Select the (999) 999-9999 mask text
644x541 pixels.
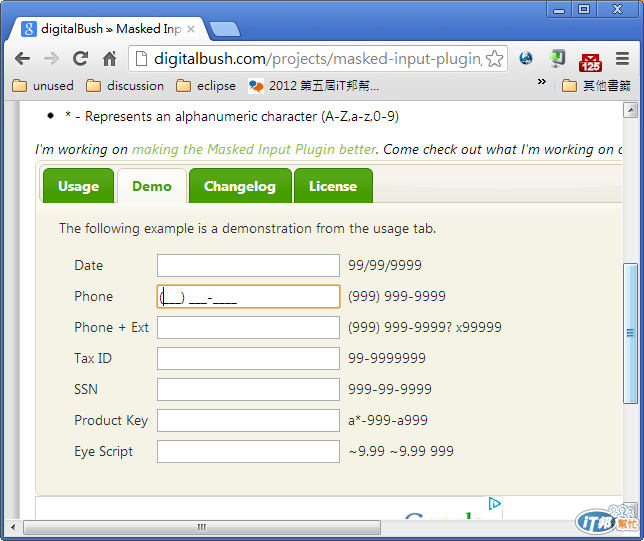397,296
